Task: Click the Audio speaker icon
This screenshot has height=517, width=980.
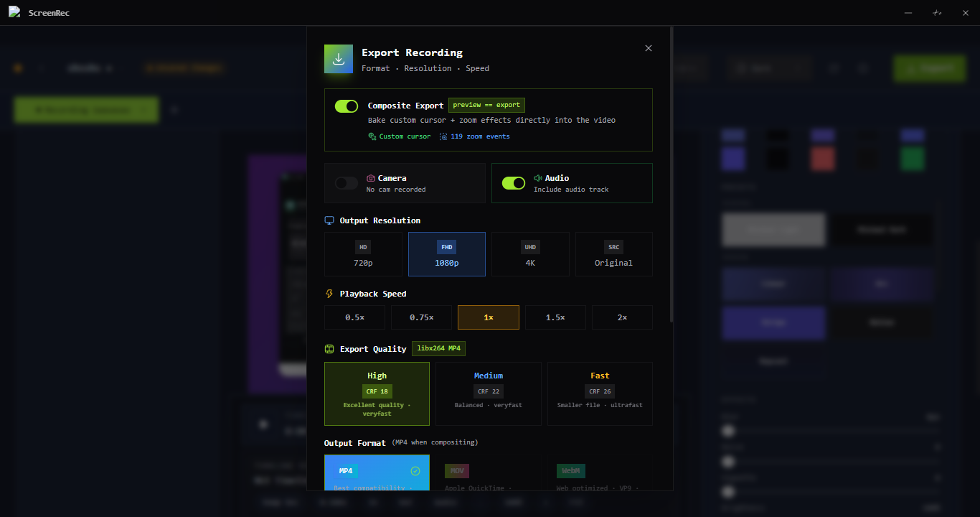Action: 538,178
